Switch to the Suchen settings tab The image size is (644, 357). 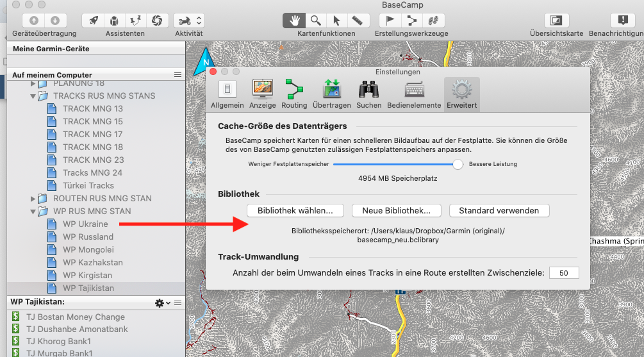coord(369,94)
